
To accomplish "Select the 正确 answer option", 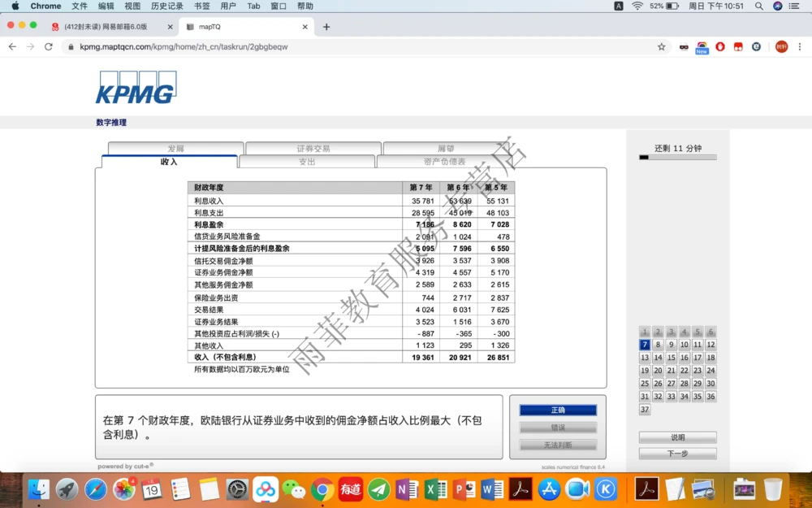I will [558, 411].
